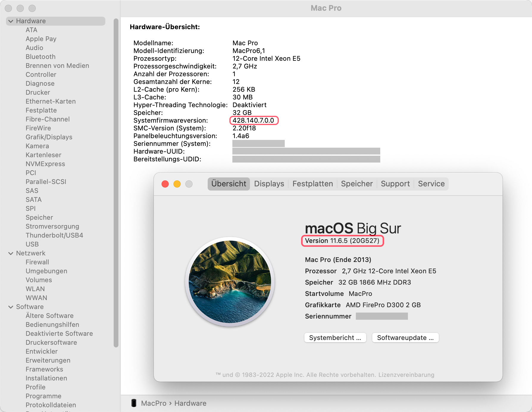
Task: Open the Festplatten tab
Action: [313, 184]
